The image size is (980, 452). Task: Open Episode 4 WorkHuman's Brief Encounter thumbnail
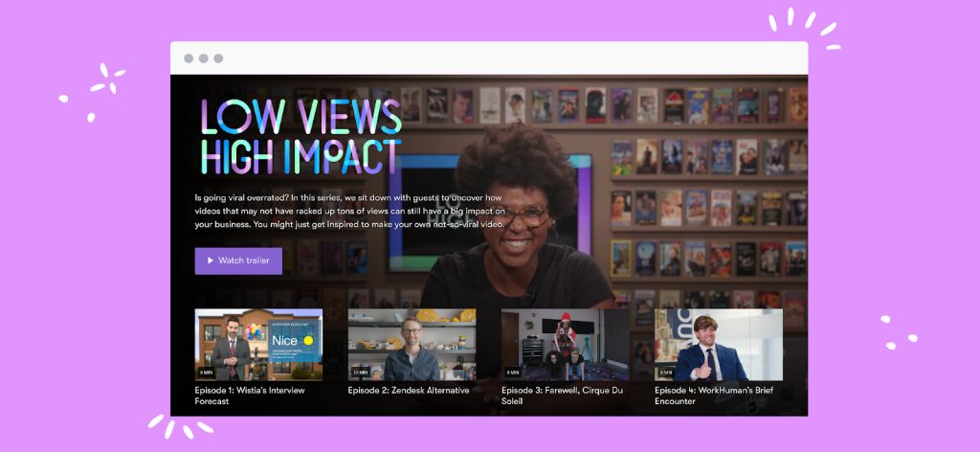719,345
